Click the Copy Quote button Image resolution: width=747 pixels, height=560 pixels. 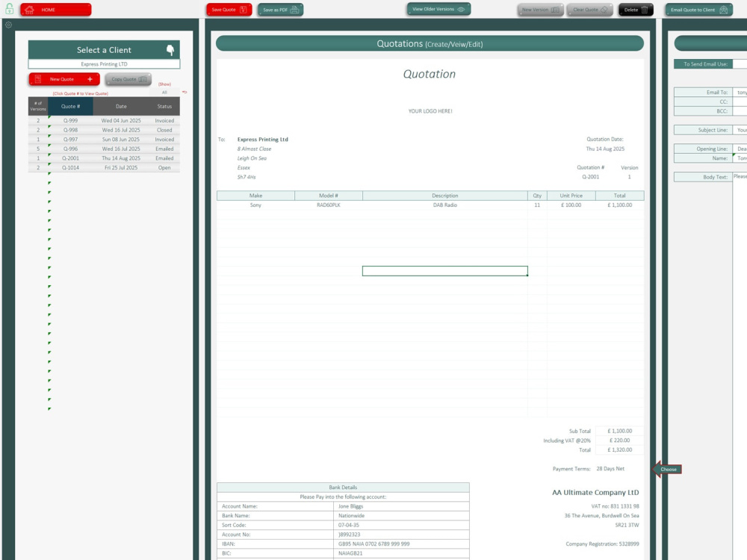point(128,79)
